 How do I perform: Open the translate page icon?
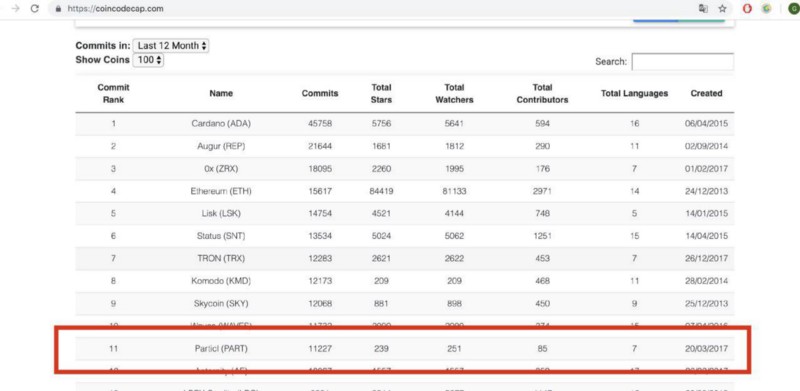pos(703,9)
